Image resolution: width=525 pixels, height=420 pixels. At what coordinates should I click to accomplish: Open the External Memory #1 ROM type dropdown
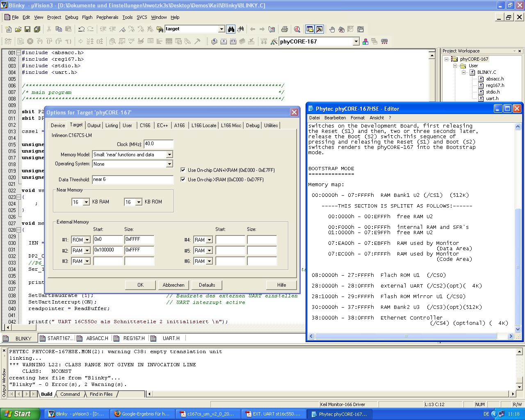point(87,240)
